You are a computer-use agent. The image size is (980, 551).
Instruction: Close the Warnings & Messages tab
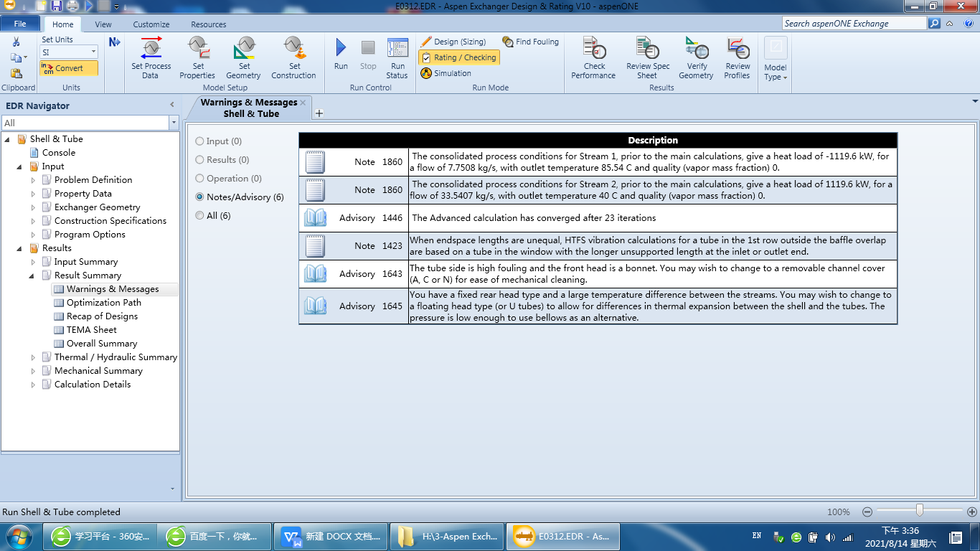(303, 103)
